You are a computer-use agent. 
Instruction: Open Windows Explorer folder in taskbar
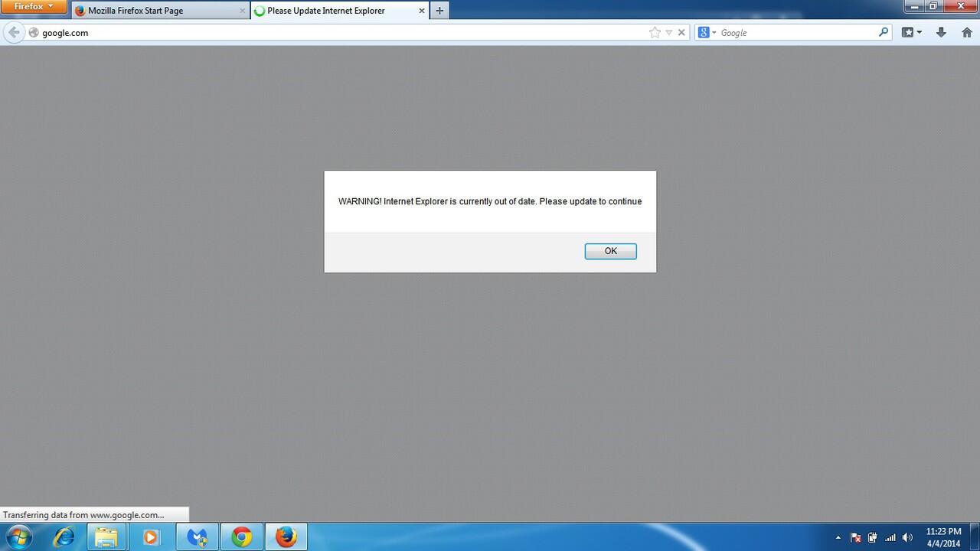pos(106,537)
